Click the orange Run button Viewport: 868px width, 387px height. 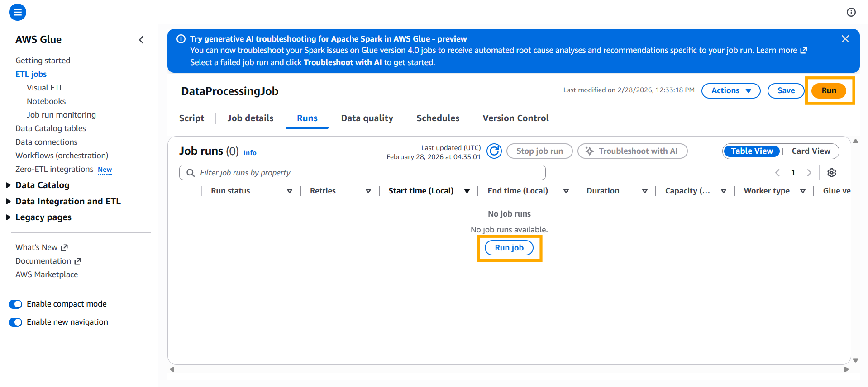tap(829, 90)
